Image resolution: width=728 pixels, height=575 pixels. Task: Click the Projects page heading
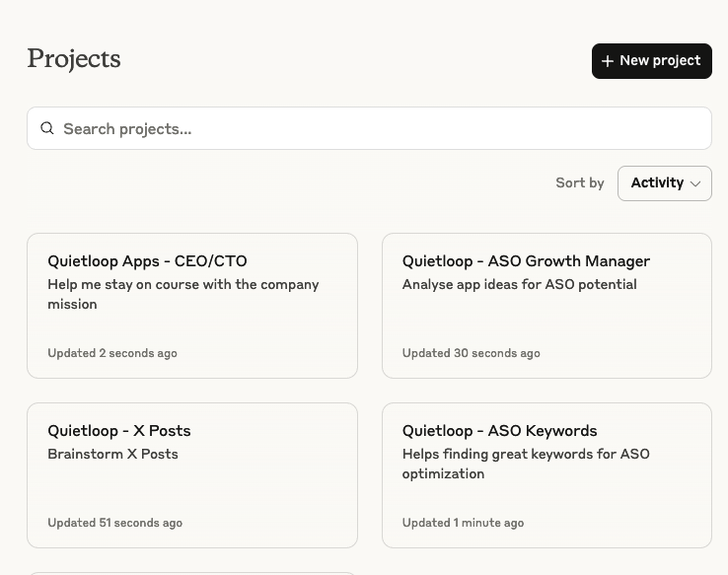[74, 59]
